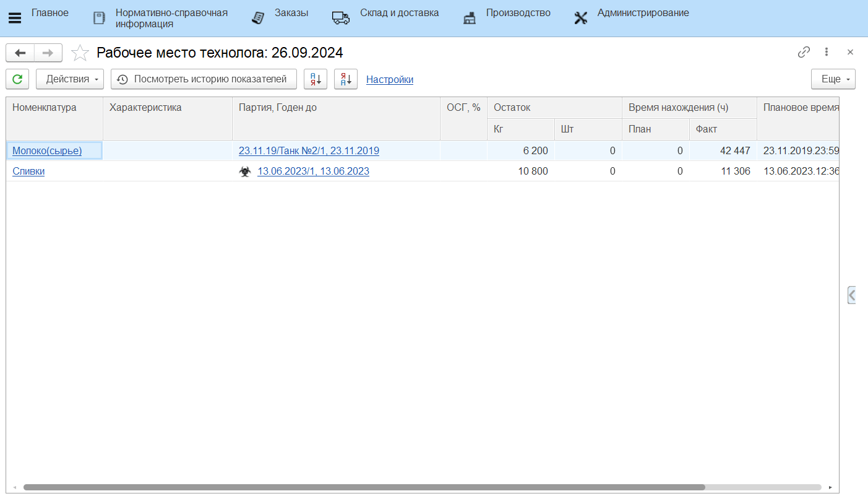The image size is (868, 504).
Task: Go forward with the right arrow
Action: pos(48,53)
